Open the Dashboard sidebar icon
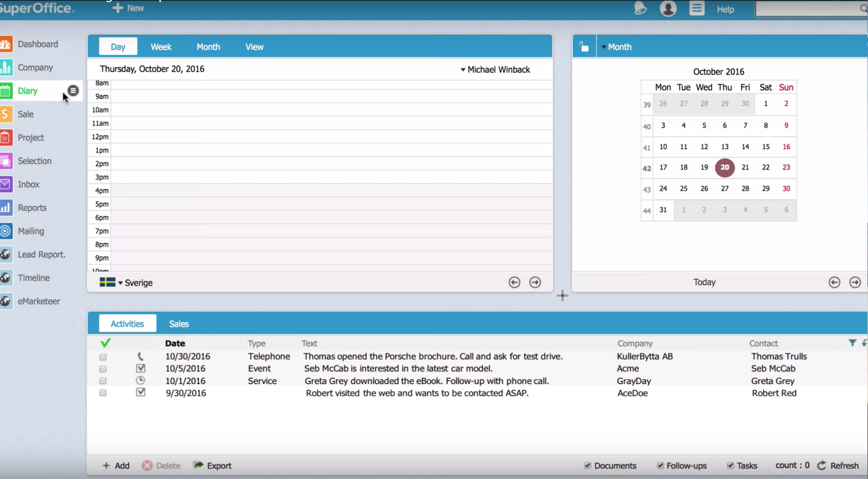 (6, 44)
